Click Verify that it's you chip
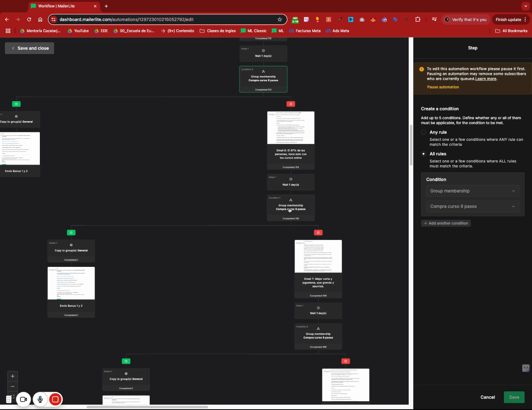 [x=466, y=19]
